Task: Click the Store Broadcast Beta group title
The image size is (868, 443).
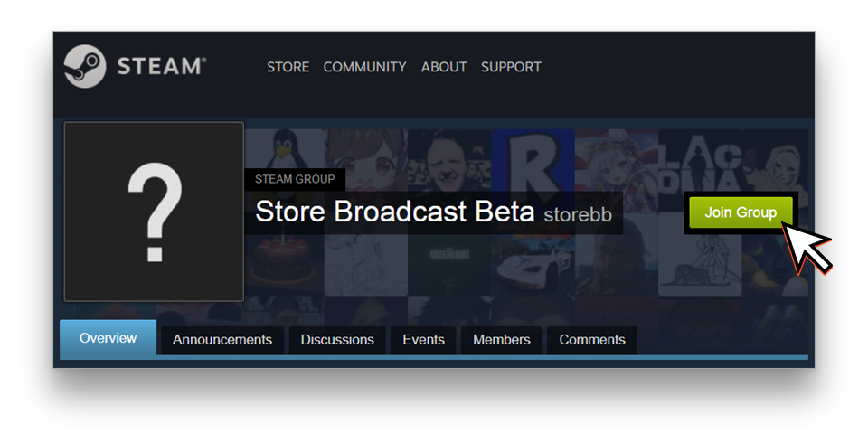Action: click(x=395, y=212)
